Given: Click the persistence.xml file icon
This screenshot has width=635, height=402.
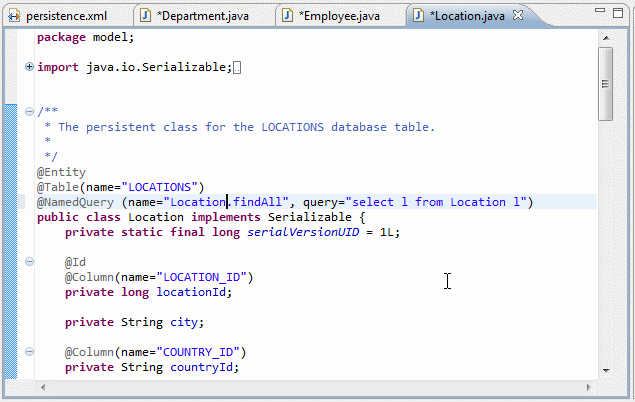Looking at the screenshot, I should pos(14,16).
